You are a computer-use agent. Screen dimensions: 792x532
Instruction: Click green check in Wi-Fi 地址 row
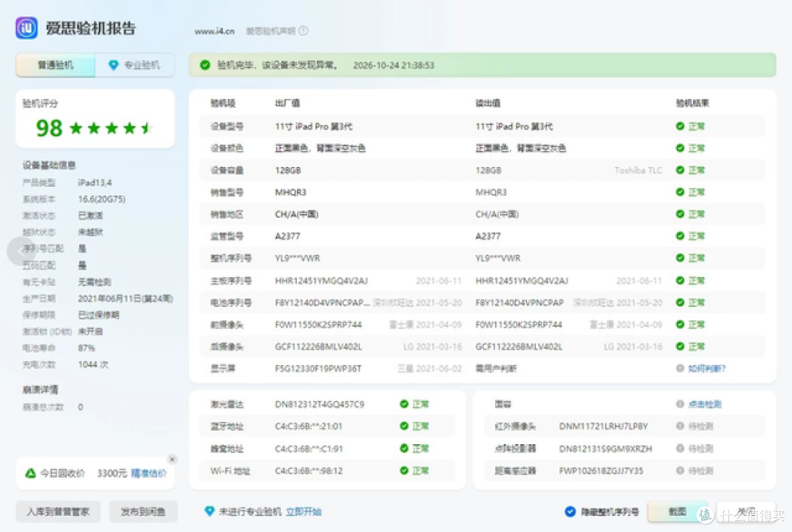click(x=403, y=470)
